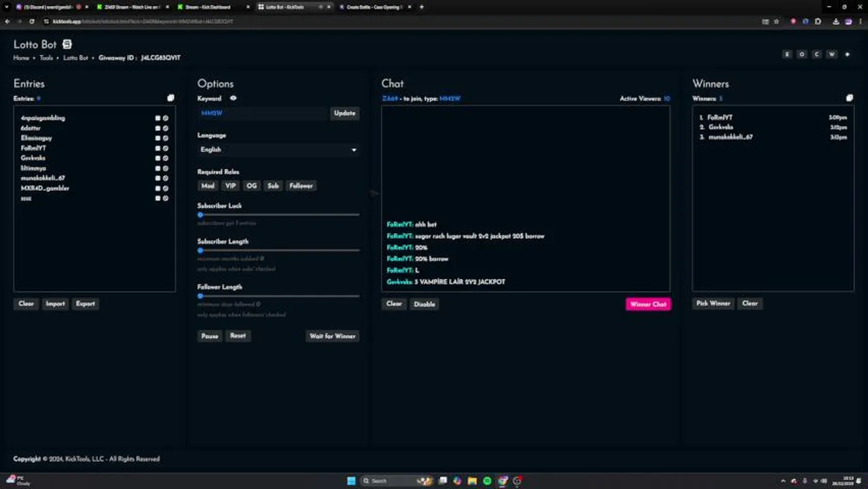Image resolution: width=868 pixels, height=489 pixels.
Task: Bookmark this page with the star icon
Action: pos(776,22)
